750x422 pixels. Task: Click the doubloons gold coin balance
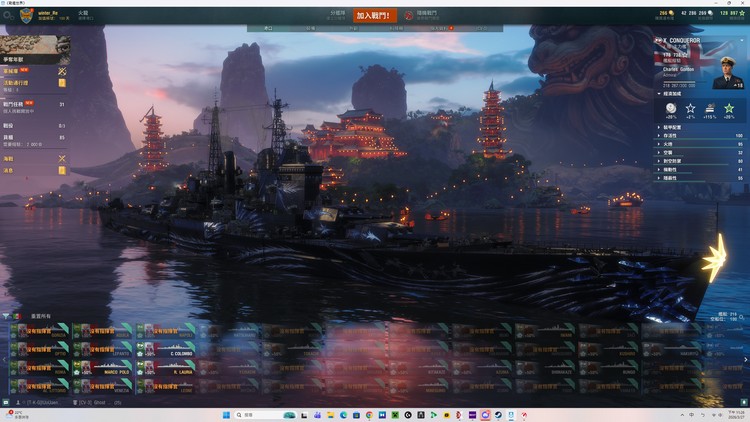(667, 11)
